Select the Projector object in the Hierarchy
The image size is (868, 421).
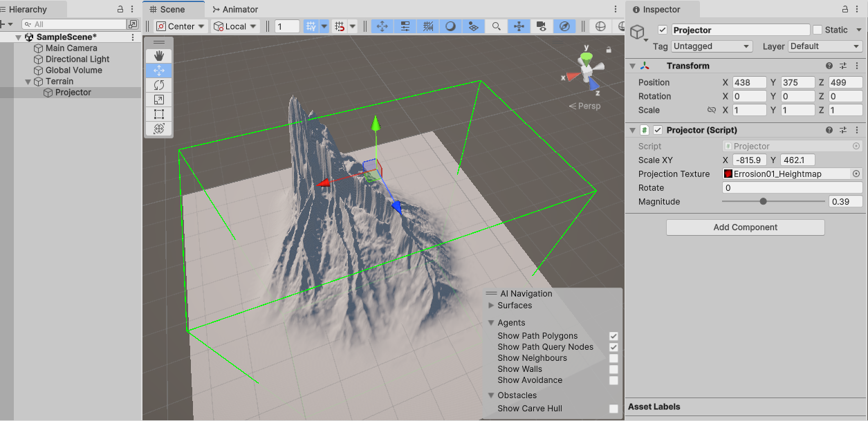(72, 92)
